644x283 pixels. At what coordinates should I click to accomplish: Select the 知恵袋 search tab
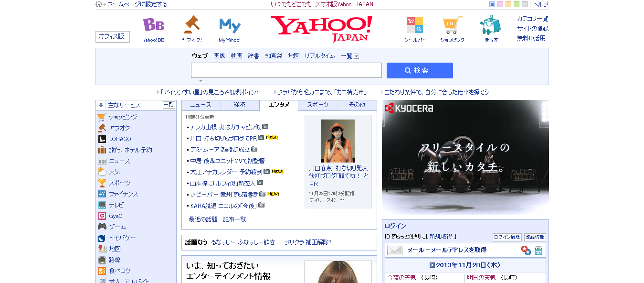tap(274, 56)
